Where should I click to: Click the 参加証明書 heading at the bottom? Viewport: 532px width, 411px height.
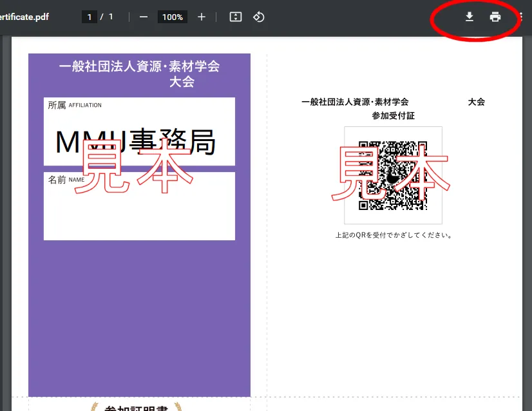(x=136, y=407)
